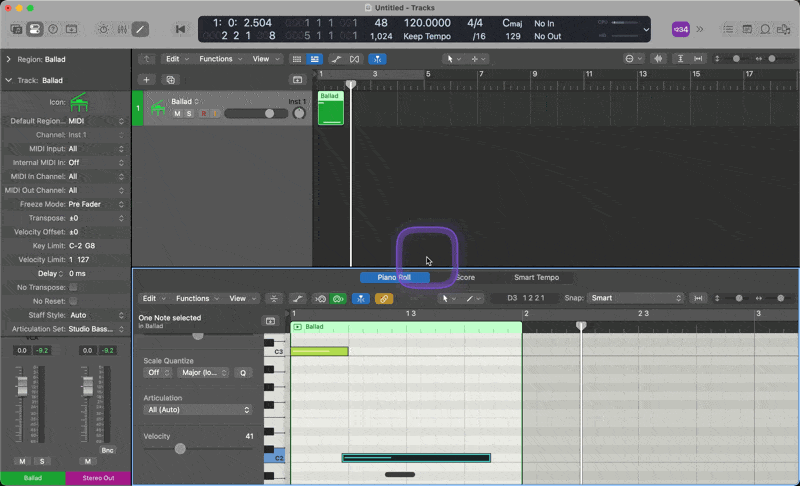Mute the Ballad track with M button
The height and width of the screenshot is (486, 800).
pos(177,114)
